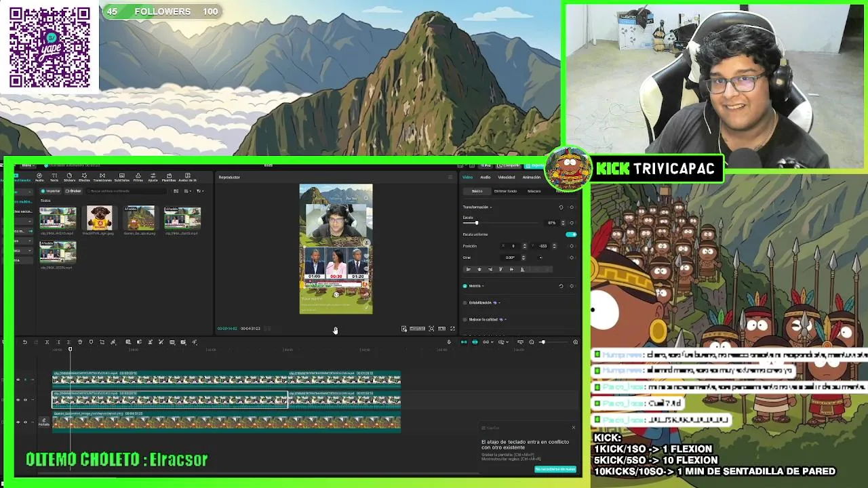Click the delete trash icon in timeline toolbar
The width and height of the screenshot is (868, 488).
pyautogui.click(x=80, y=342)
